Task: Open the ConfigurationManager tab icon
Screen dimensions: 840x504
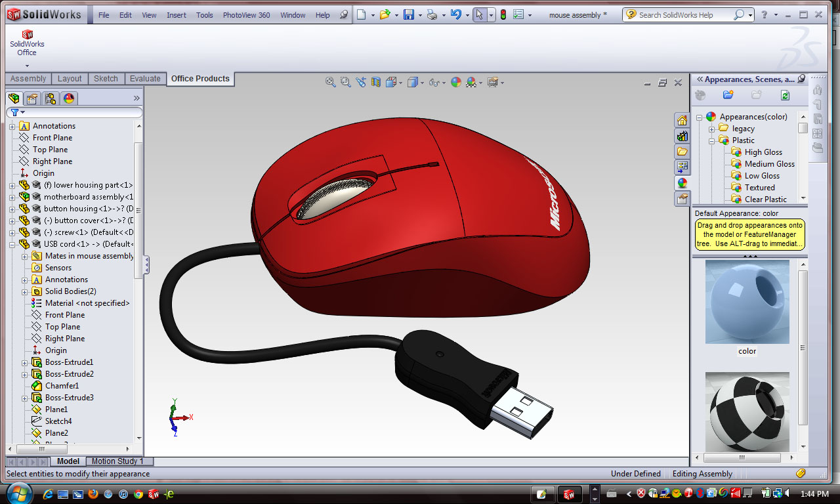Action: (51, 98)
